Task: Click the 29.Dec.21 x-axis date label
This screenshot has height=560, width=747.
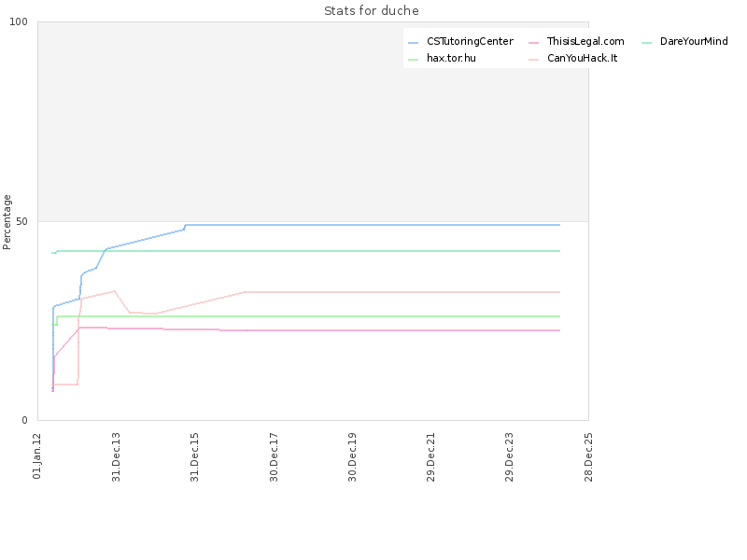Action: pyautogui.click(x=430, y=457)
